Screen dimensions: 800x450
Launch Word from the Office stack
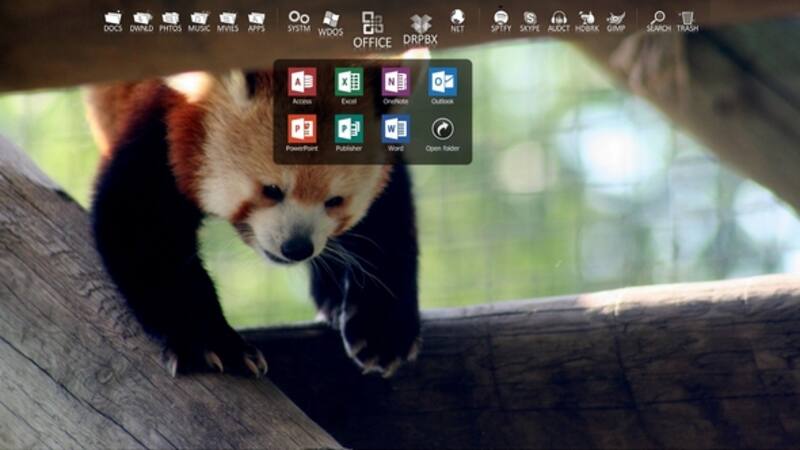395,129
